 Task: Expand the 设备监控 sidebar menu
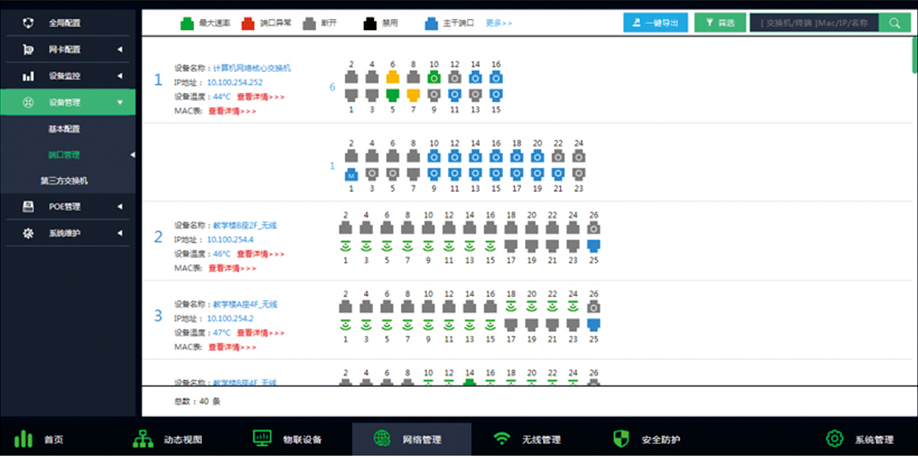click(120, 75)
